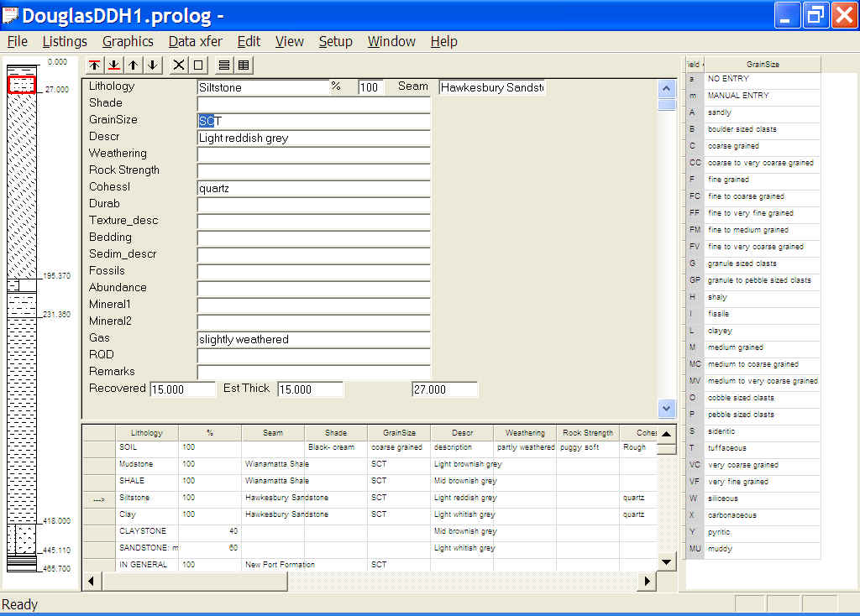The image size is (860, 616).
Task: Click the stacked-lines form view icon
Action: coord(223,65)
